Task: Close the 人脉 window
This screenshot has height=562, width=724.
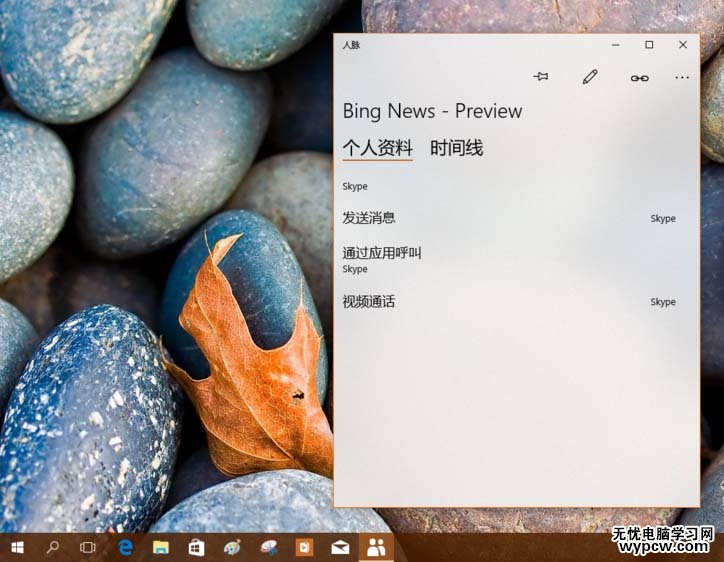Action: point(683,45)
